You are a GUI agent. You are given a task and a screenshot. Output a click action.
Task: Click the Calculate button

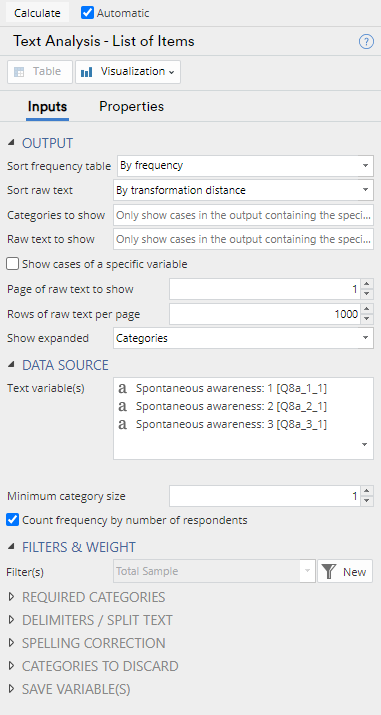[x=37, y=13]
